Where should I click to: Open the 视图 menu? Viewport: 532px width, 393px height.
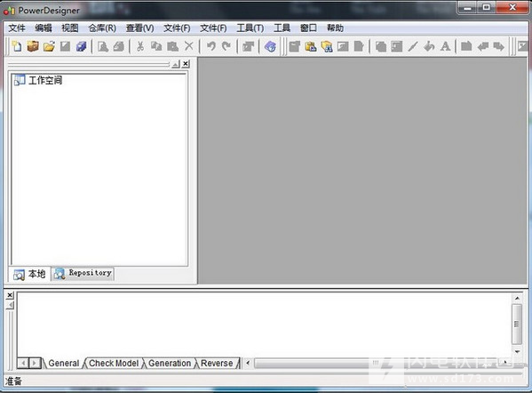(x=69, y=28)
